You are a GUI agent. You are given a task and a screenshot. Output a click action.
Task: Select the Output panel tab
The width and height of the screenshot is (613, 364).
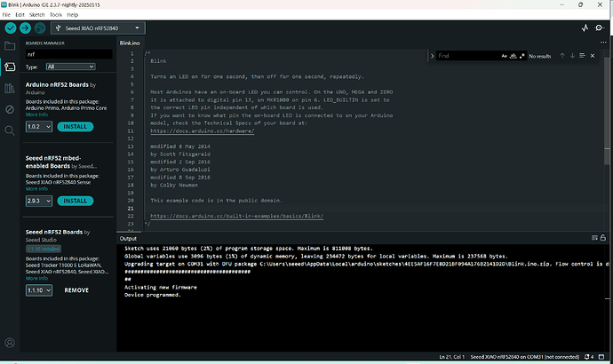pos(128,238)
